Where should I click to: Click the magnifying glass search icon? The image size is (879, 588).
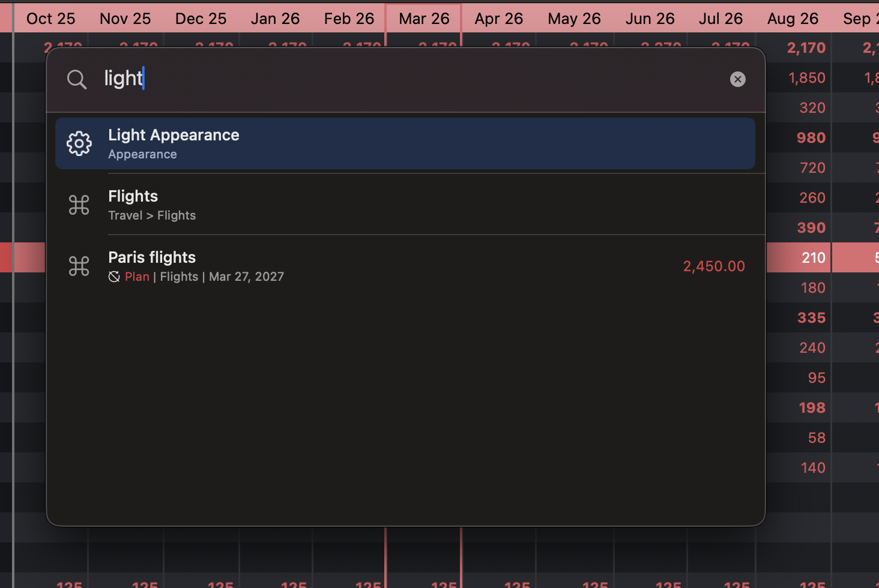click(x=77, y=79)
